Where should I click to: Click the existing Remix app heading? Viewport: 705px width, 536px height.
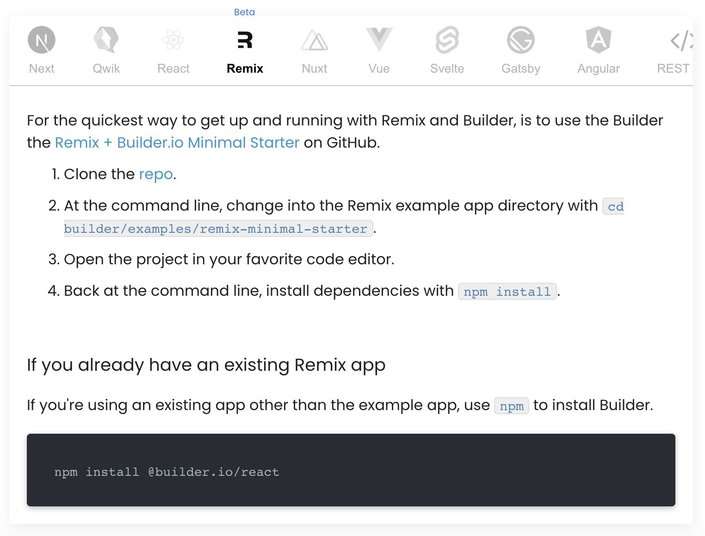click(206, 365)
